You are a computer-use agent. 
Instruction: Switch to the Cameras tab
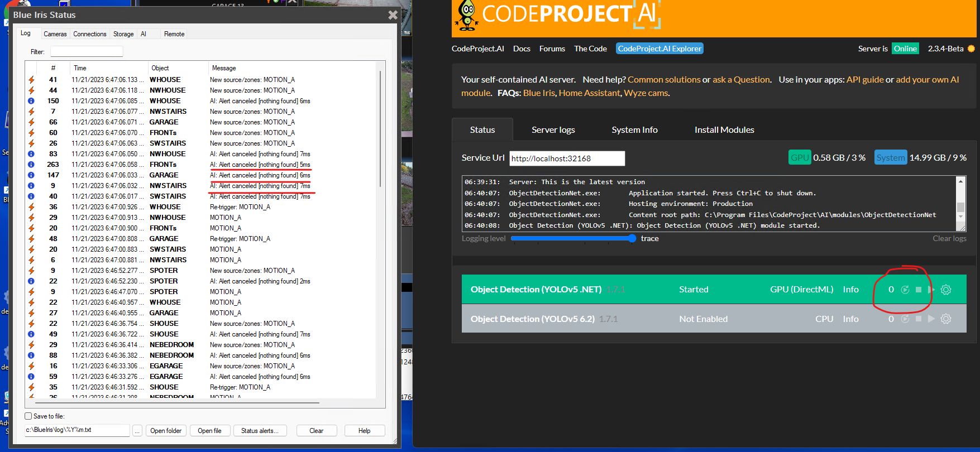[55, 34]
